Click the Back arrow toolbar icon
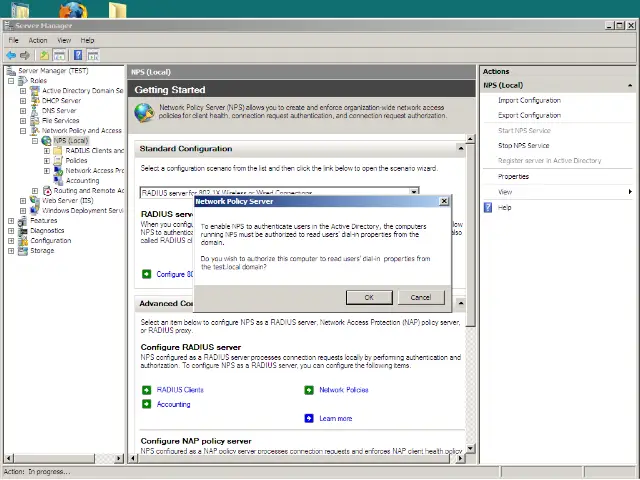Screen dimensions: 640x480 coord(11,55)
